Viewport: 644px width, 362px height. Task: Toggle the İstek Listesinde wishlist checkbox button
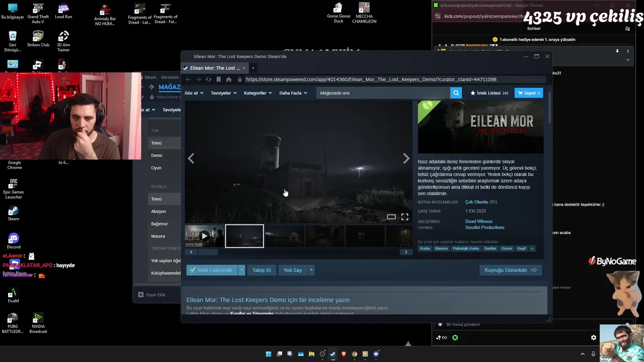point(212,270)
